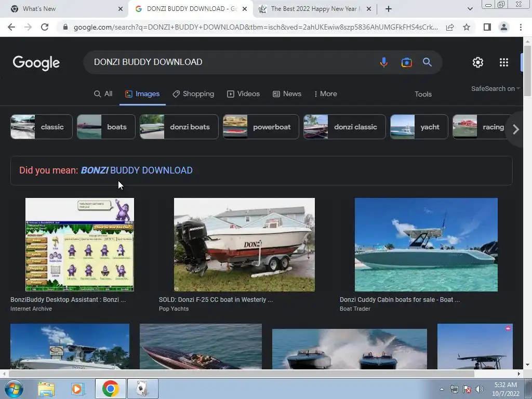Image resolution: width=532 pixels, height=399 pixels.
Task: Click the Boat Trader source link
Action: (x=355, y=309)
